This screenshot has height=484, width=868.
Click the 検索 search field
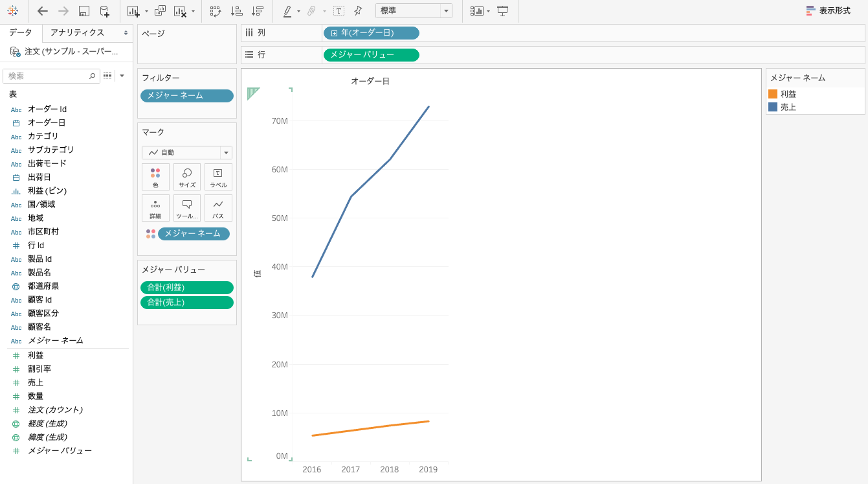[51, 76]
